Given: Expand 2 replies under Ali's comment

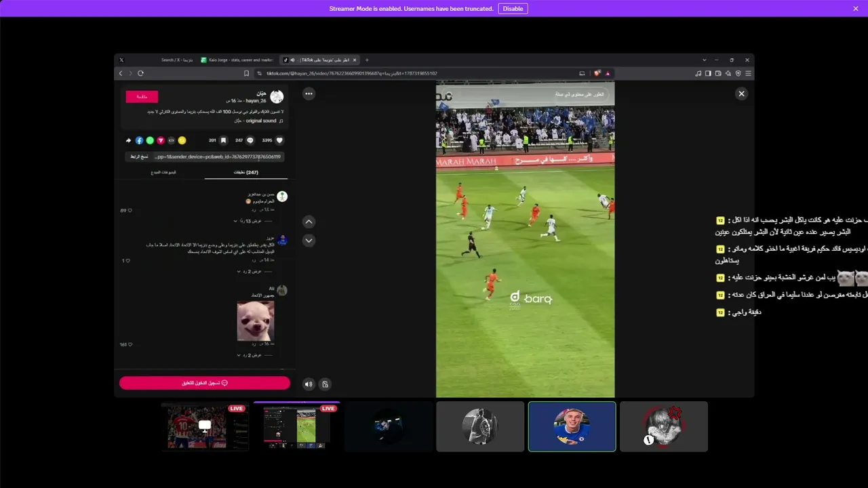Looking at the screenshot, I should (x=248, y=355).
